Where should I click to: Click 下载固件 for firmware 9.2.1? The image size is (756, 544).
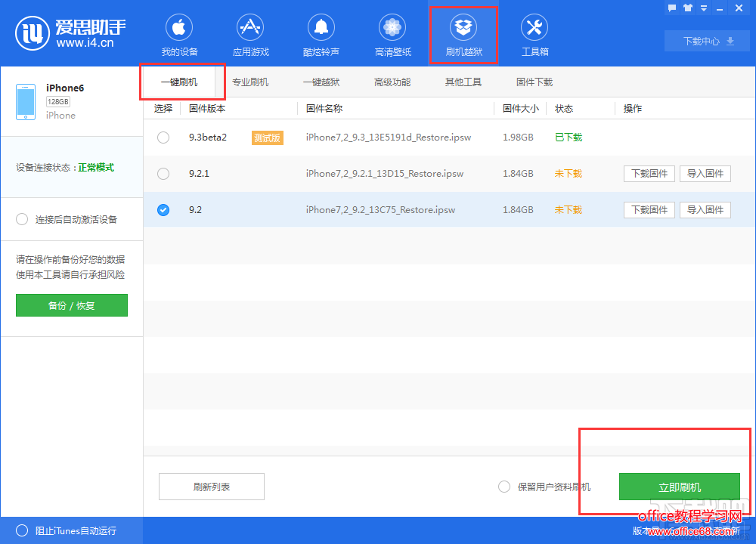point(649,174)
